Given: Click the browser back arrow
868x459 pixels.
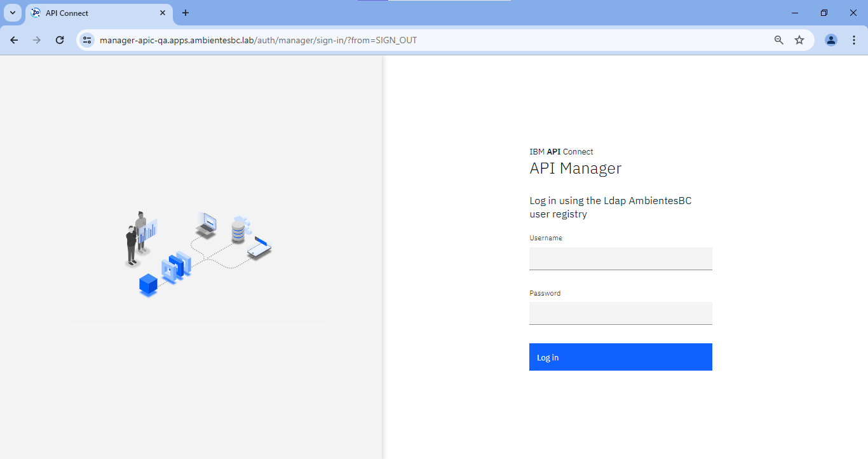Looking at the screenshot, I should click(x=14, y=40).
